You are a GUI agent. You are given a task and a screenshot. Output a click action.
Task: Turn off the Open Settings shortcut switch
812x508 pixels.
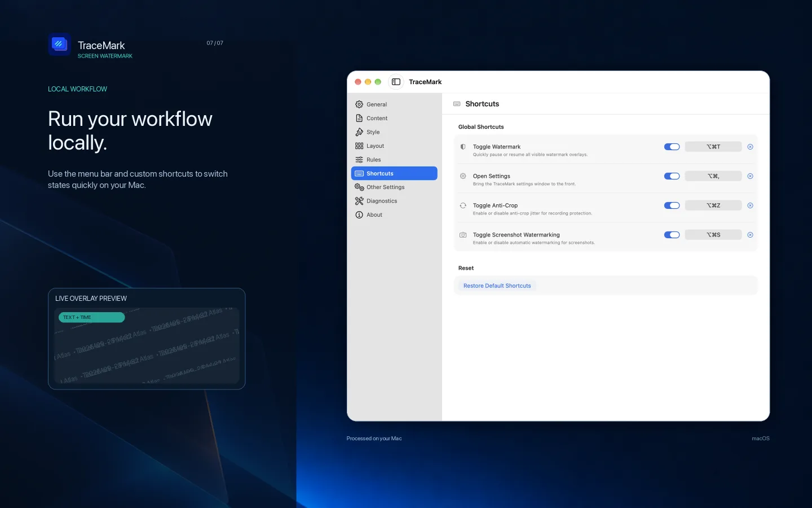672,176
